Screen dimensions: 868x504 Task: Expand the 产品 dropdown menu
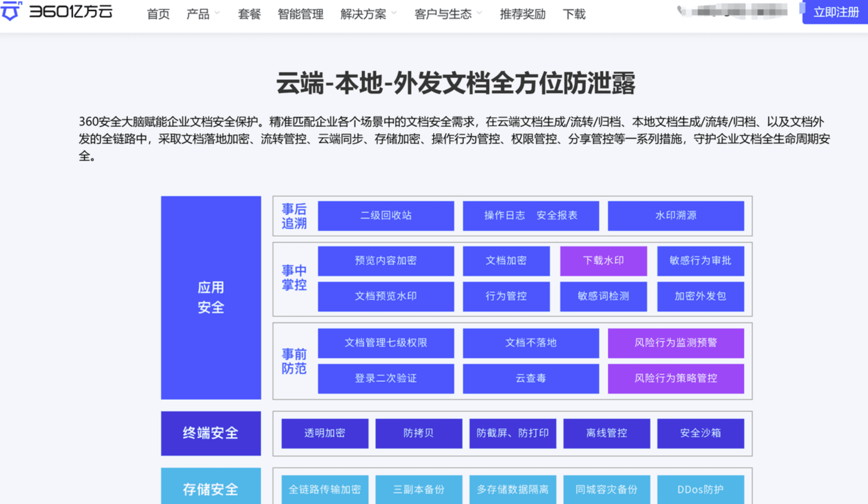click(203, 14)
